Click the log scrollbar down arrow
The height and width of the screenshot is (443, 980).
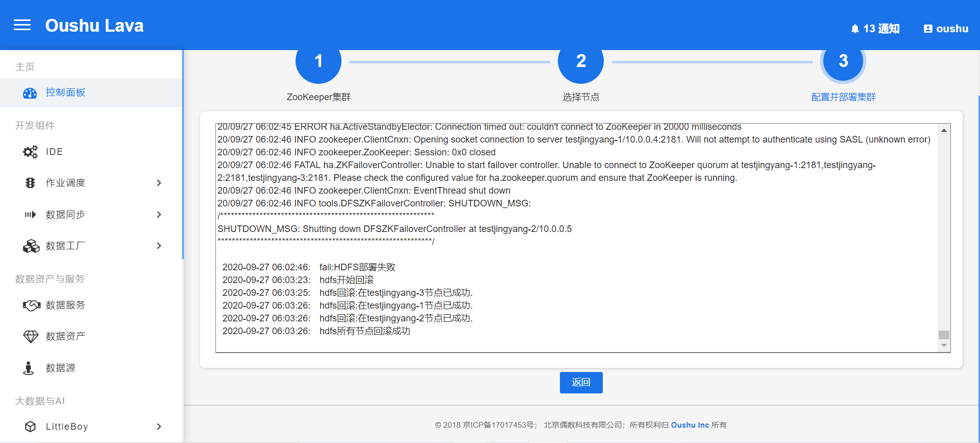[944, 346]
